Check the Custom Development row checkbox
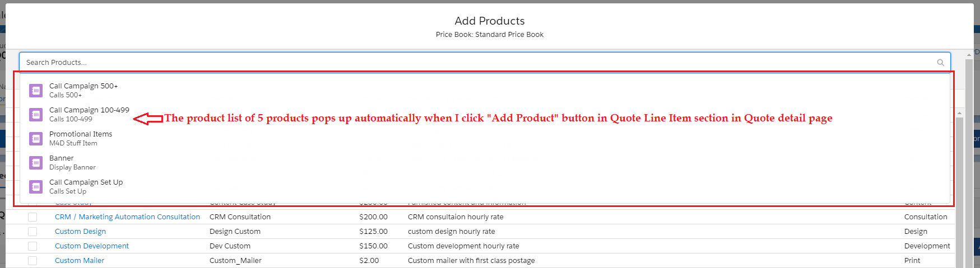The height and width of the screenshot is (268, 980). (x=32, y=246)
